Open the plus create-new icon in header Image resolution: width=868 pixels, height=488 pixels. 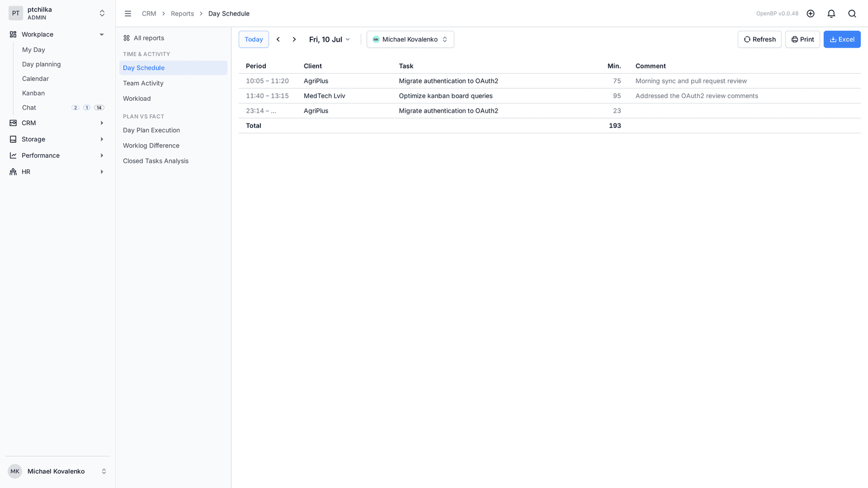point(810,14)
